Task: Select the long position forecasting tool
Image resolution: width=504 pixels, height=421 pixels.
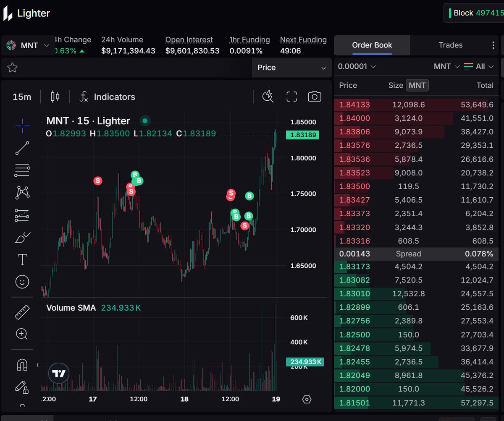Action: [x=22, y=215]
